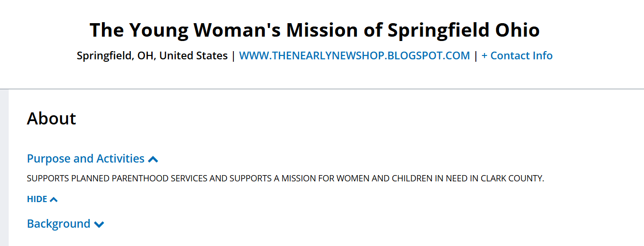Click the horizontal divider line above About
Viewport: 644px width, 246px height.
point(322,89)
